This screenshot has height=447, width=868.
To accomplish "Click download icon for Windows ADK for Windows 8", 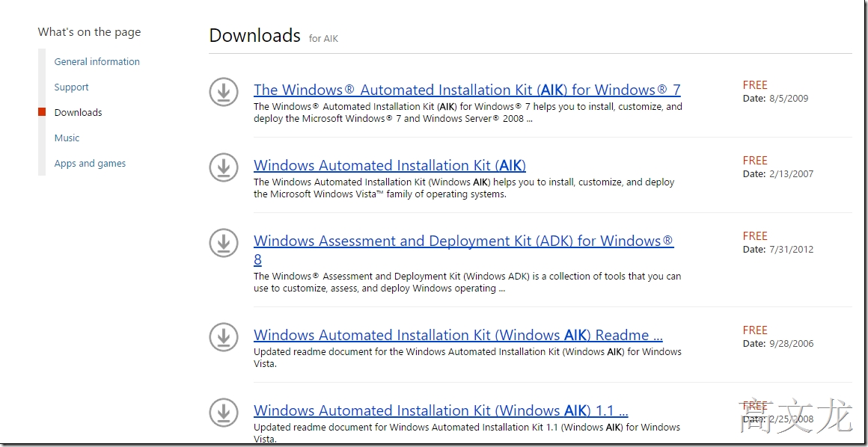I will (224, 243).
